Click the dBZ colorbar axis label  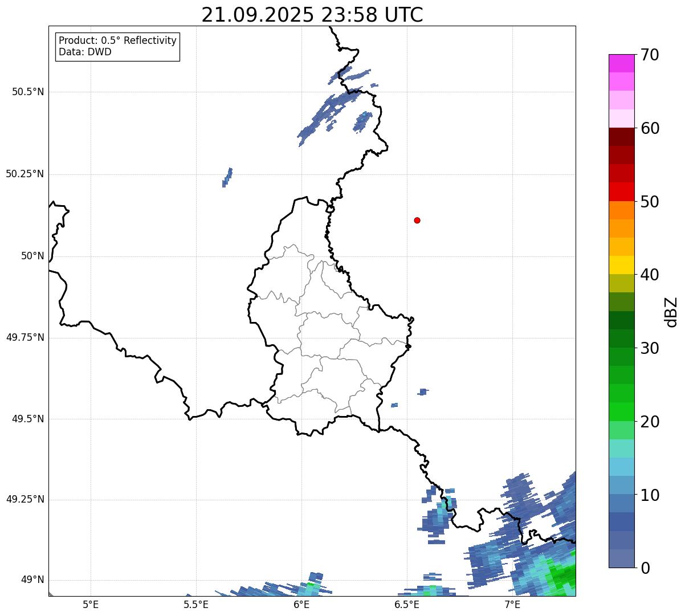(x=671, y=312)
